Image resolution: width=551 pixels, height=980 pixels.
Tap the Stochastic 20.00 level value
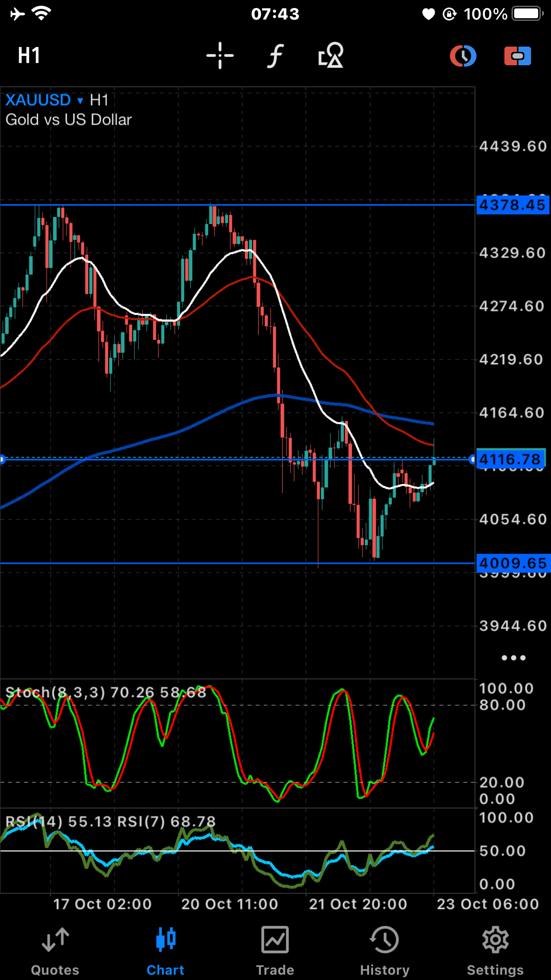(502, 782)
